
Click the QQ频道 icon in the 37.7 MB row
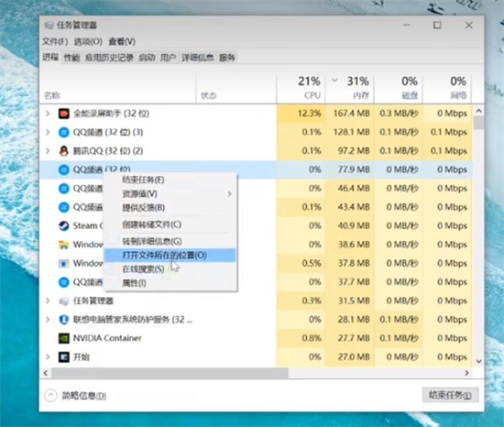[63, 282]
